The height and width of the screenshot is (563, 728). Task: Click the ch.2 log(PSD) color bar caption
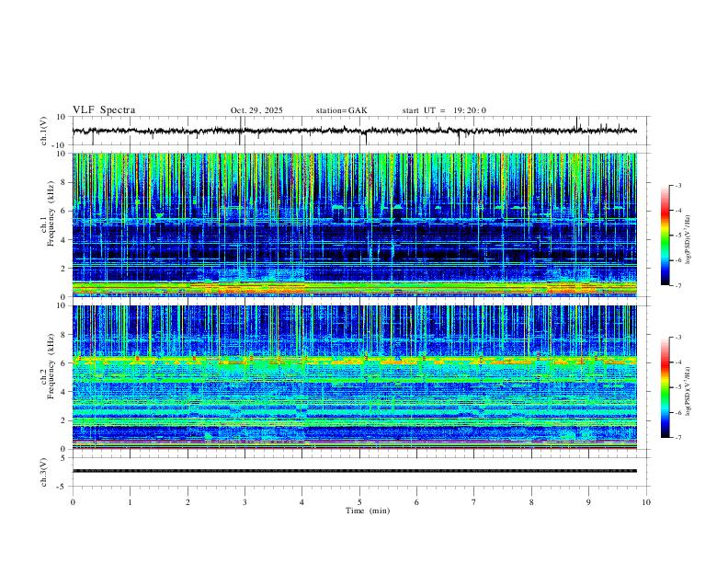[688, 391]
